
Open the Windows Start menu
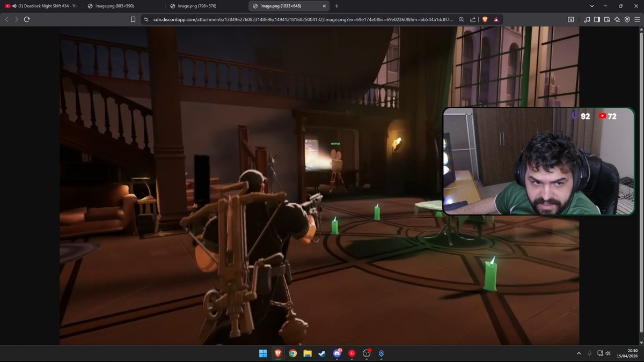click(x=263, y=353)
